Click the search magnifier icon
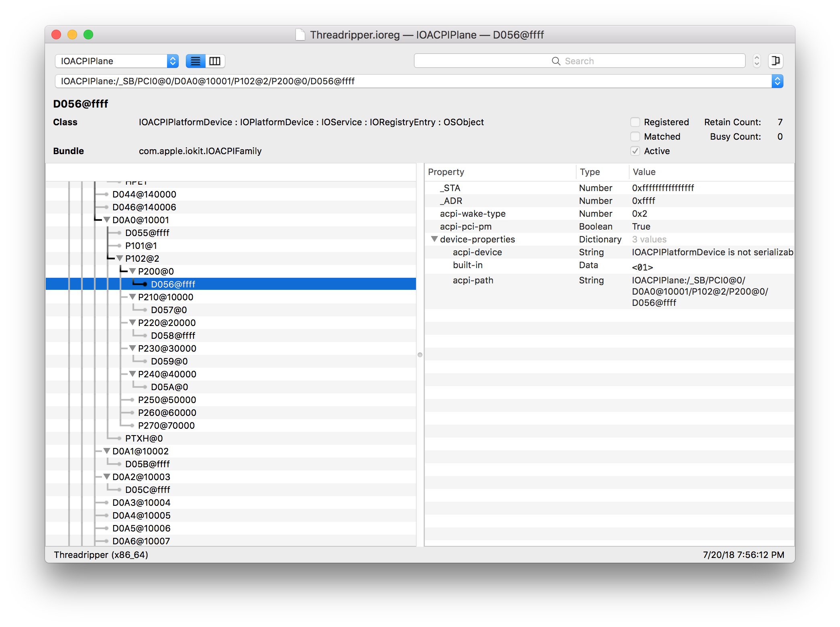 tap(556, 61)
